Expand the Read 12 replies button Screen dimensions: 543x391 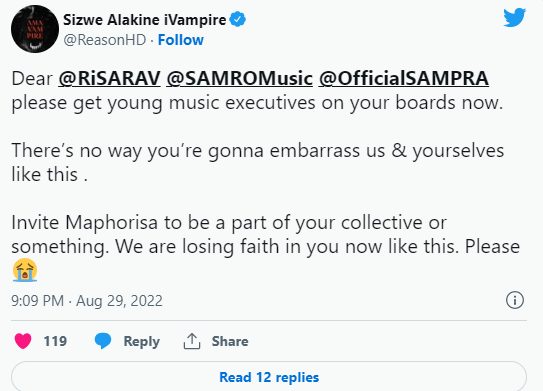pos(269,376)
